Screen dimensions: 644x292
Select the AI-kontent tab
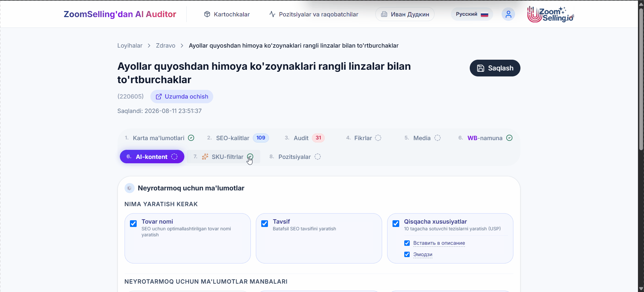click(x=152, y=157)
